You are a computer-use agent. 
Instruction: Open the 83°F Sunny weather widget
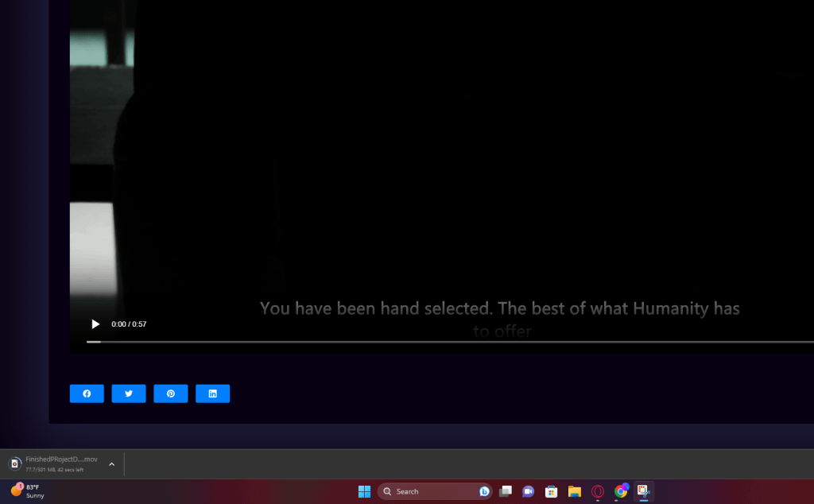point(28,491)
